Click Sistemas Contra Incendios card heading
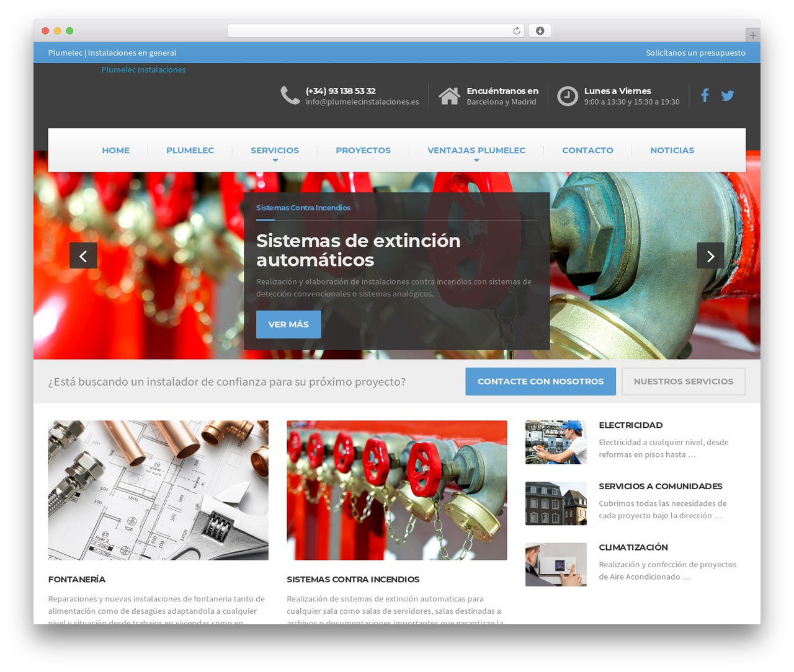 (x=353, y=579)
